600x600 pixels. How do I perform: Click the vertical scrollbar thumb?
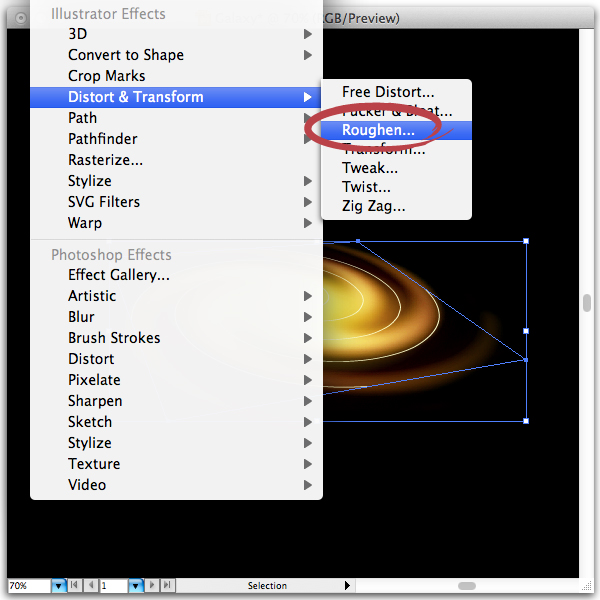[587, 303]
